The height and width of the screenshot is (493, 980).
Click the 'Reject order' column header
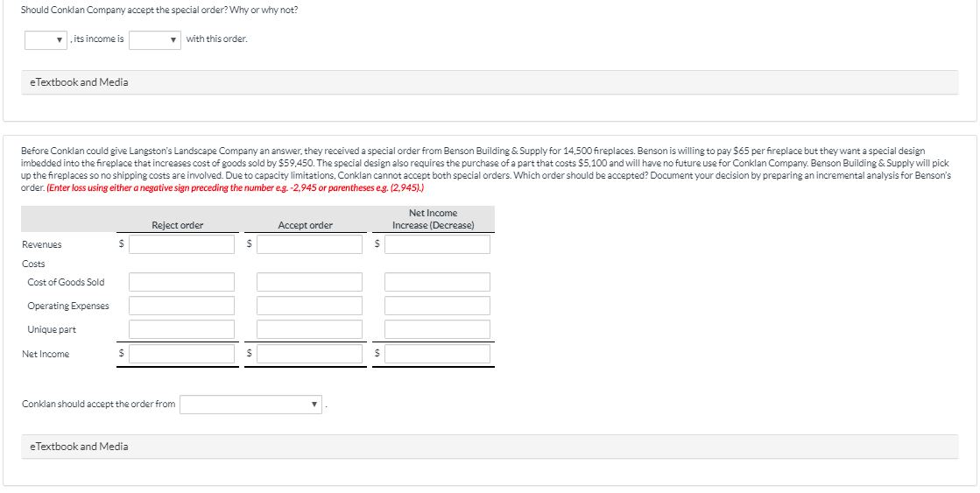(178, 226)
